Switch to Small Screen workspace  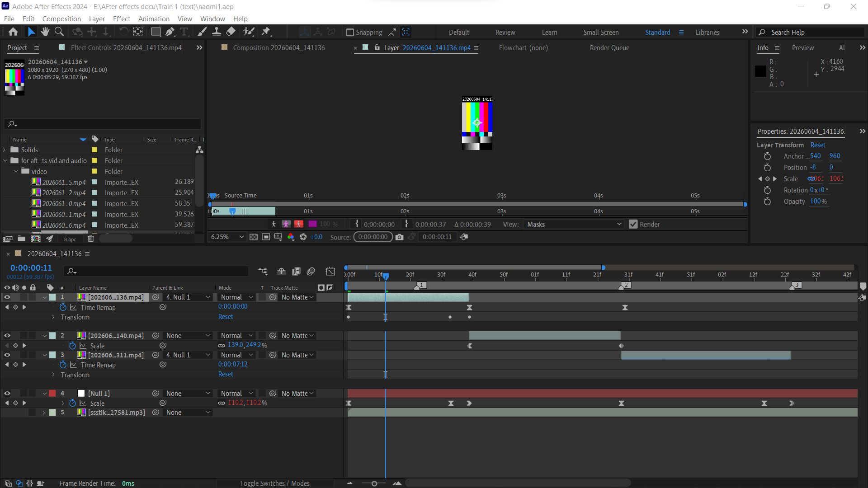pos(601,33)
